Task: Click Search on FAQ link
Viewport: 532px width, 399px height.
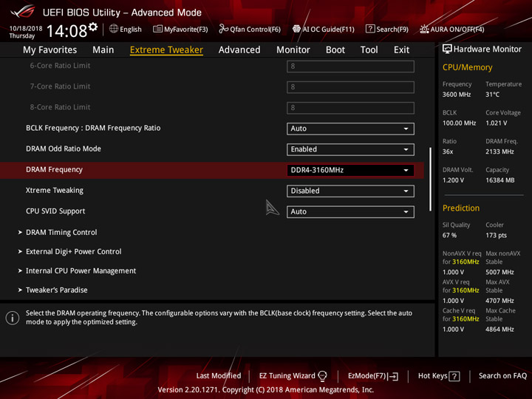Action: 502,376
